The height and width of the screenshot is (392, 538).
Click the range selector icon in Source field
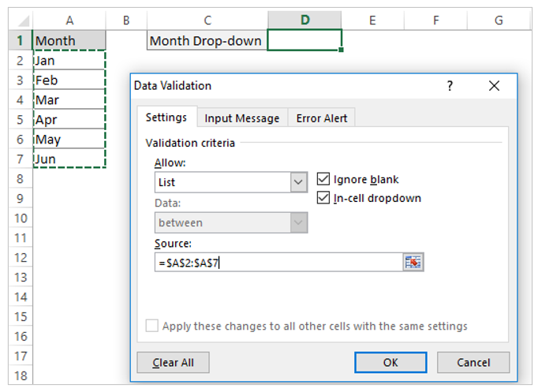(x=413, y=263)
